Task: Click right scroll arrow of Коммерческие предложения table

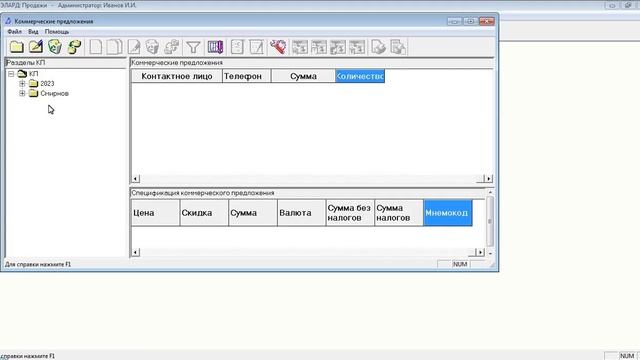Action: click(x=489, y=178)
